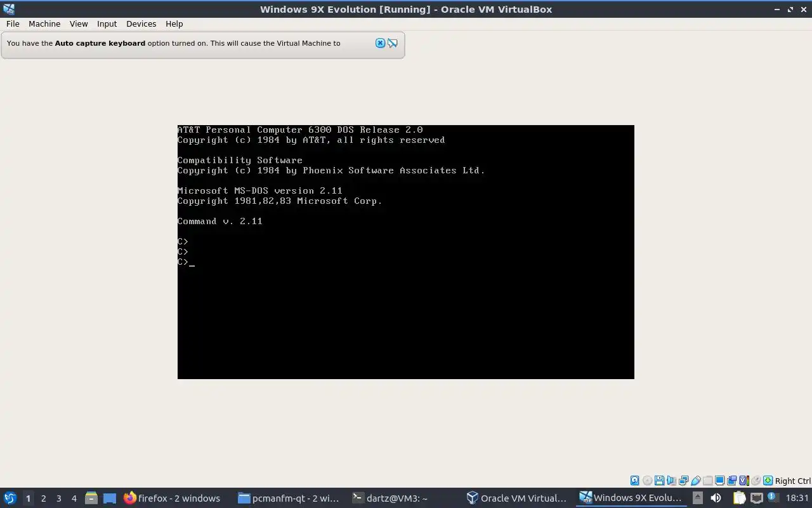The width and height of the screenshot is (812, 508).
Task: Click the floppy disk status icon
Action: pos(659,481)
